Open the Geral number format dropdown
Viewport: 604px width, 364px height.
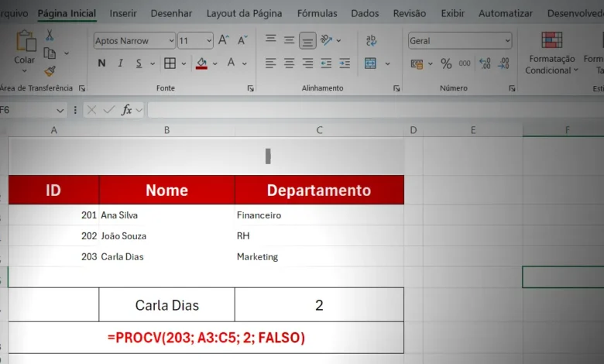(x=507, y=41)
